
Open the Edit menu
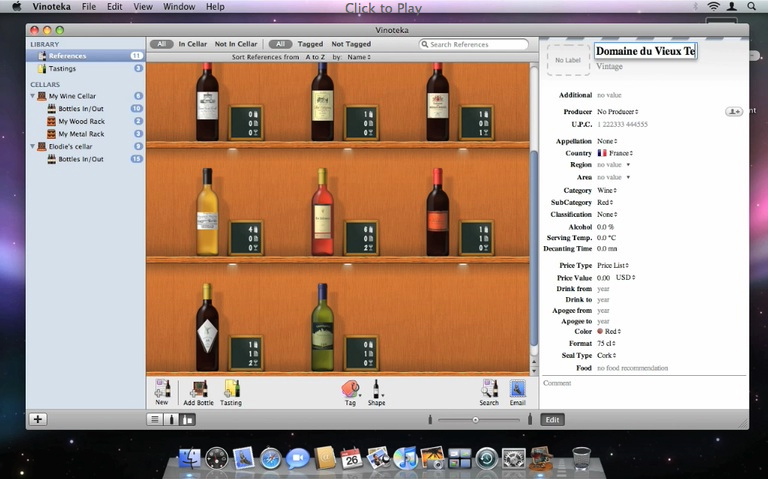[115, 6]
